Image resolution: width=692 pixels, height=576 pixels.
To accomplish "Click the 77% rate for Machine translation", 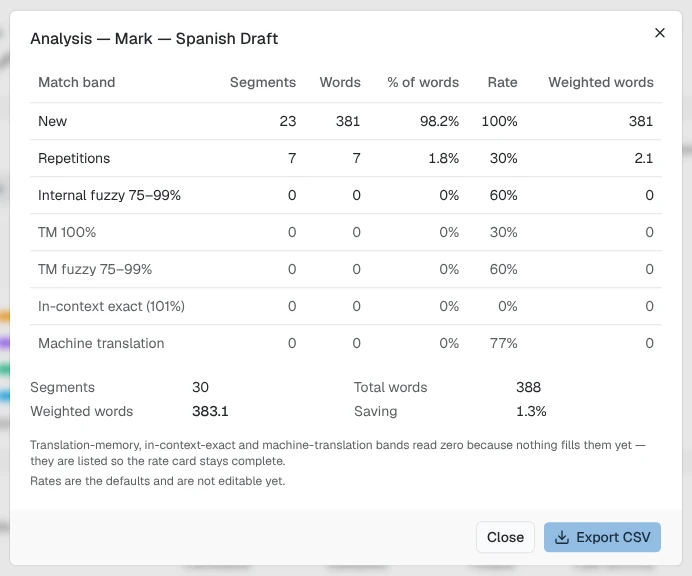I will coord(504,343).
